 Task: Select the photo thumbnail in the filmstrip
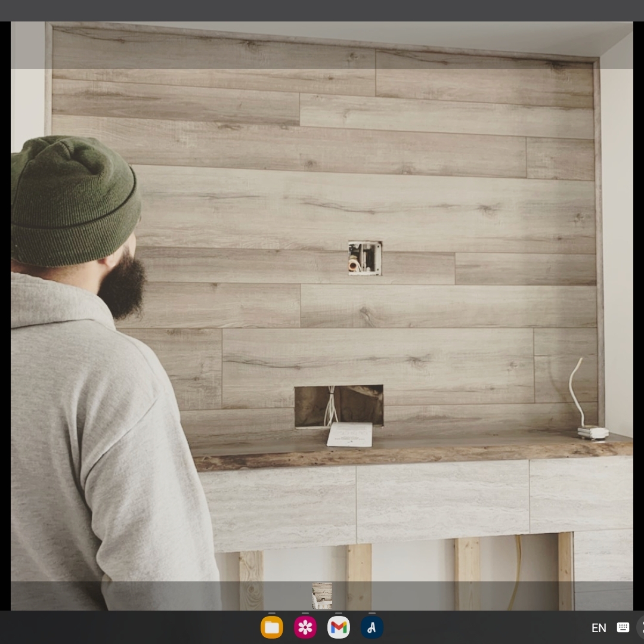[322, 596]
